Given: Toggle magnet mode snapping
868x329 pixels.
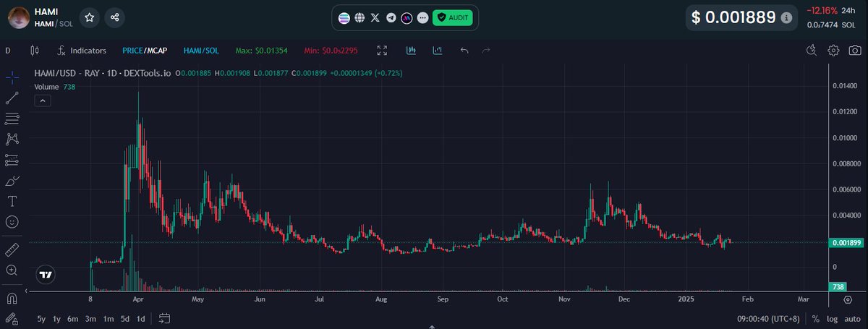Looking at the screenshot, I should (12, 298).
